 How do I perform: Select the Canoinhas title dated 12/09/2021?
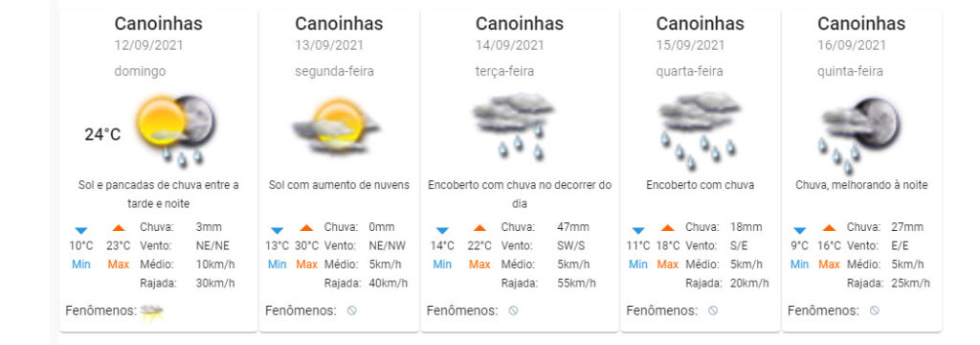[x=159, y=24]
